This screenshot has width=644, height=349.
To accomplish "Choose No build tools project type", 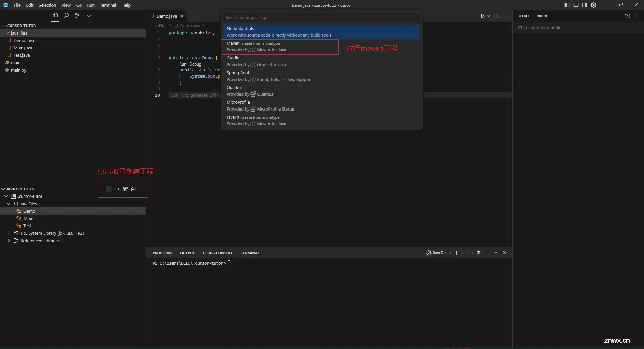I will click(321, 32).
